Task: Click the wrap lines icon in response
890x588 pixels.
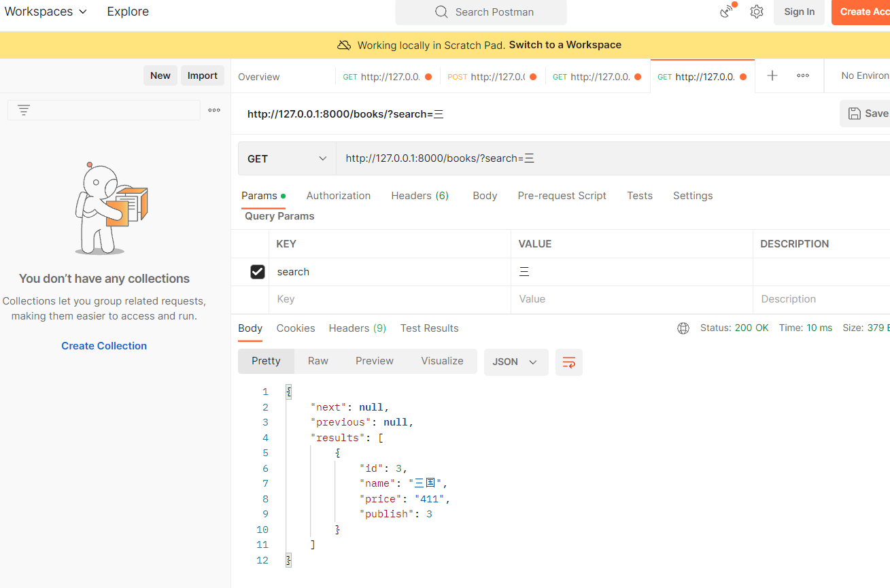Action: pyautogui.click(x=569, y=362)
